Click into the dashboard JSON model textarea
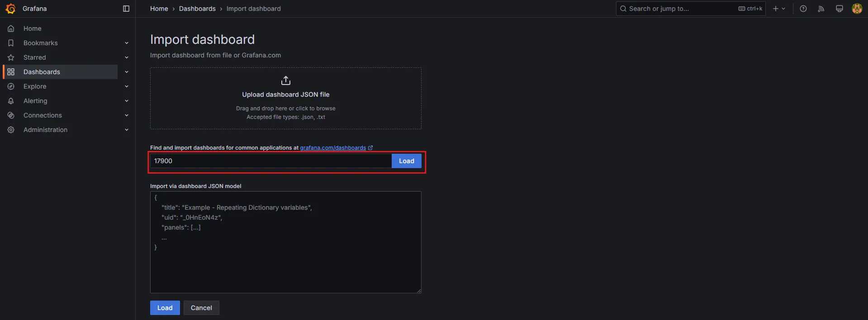The height and width of the screenshot is (320, 868). (286, 242)
